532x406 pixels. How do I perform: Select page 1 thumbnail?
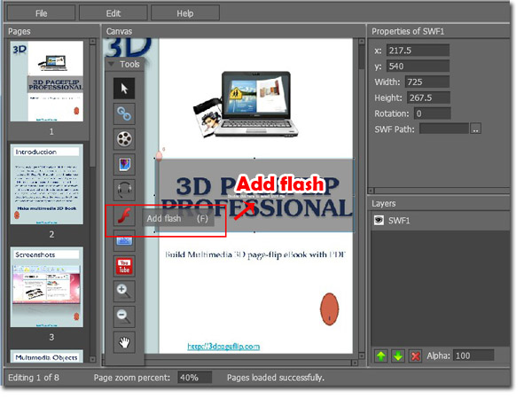click(x=47, y=82)
